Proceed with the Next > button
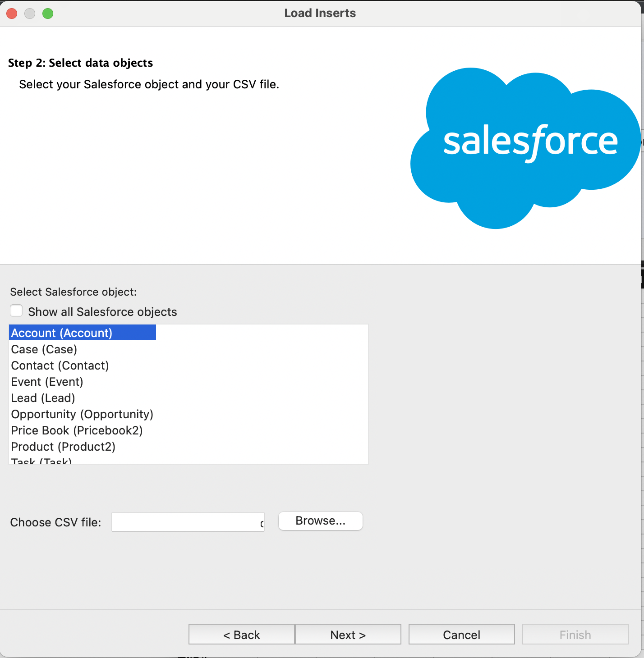 tap(348, 635)
